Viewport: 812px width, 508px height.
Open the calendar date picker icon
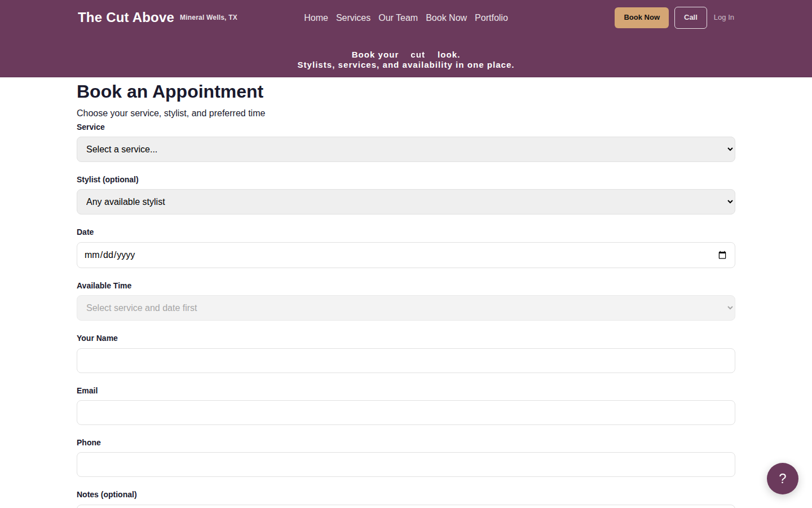point(722,255)
